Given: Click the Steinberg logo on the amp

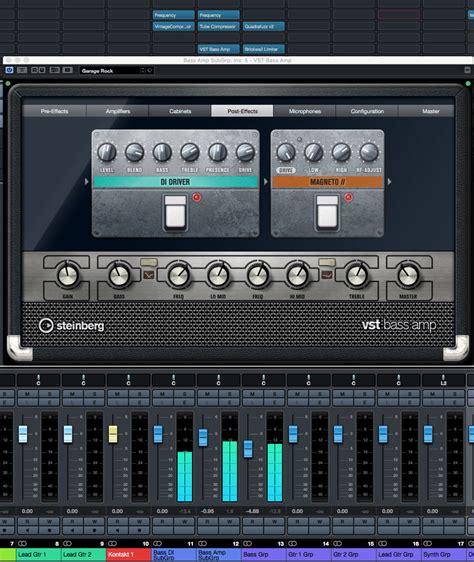Looking at the screenshot, I should click(x=71, y=325).
